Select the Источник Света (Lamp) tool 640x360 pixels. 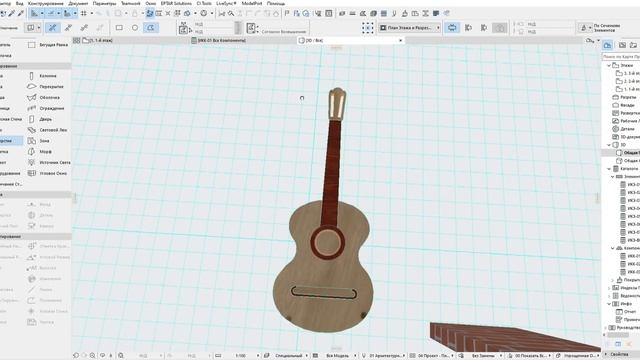(49, 162)
